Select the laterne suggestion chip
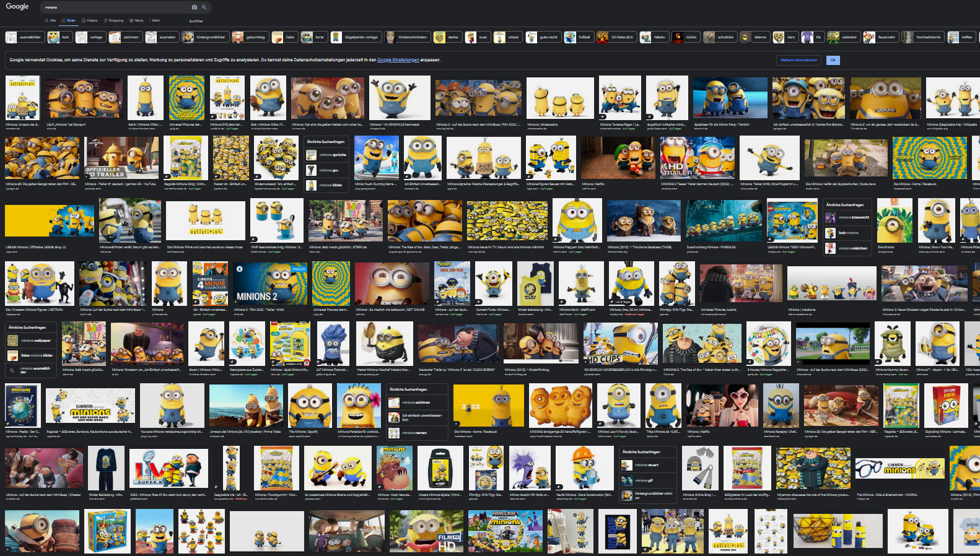980x556 pixels. [x=755, y=37]
